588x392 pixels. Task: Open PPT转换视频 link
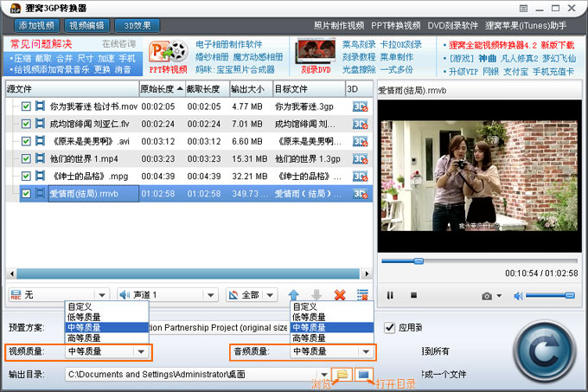[396, 25]
